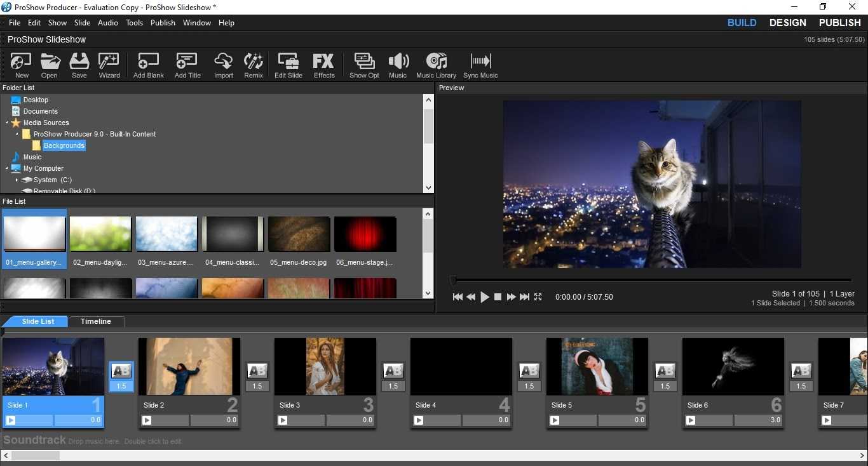Screen dimensions: 868x466
Task: Switch to the Timeline tab
Action: (x=95, y=322)
